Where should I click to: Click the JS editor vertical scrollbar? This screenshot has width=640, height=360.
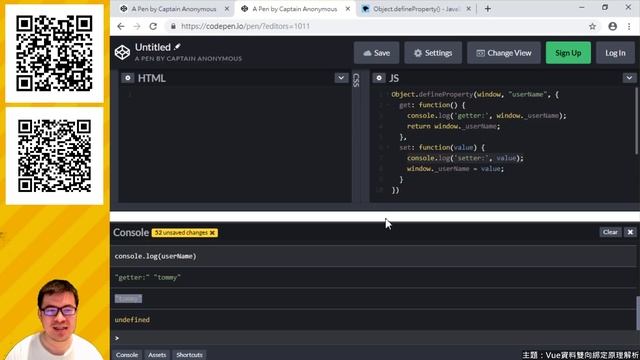637,121
